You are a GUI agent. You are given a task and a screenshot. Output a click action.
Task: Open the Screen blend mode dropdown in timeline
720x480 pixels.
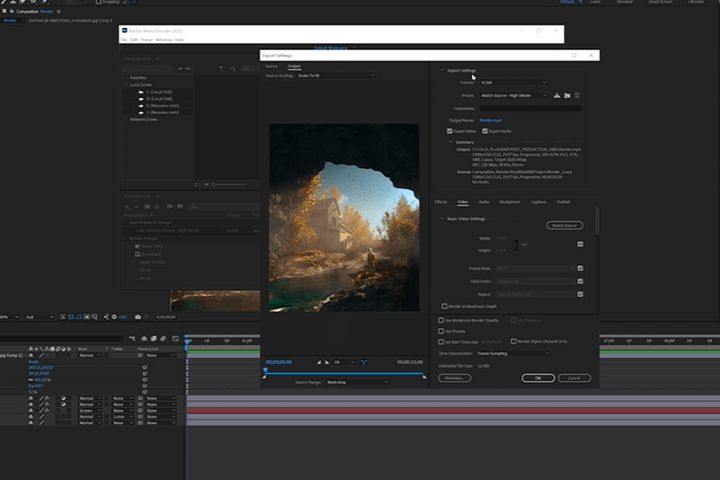(x=90, y=411)
